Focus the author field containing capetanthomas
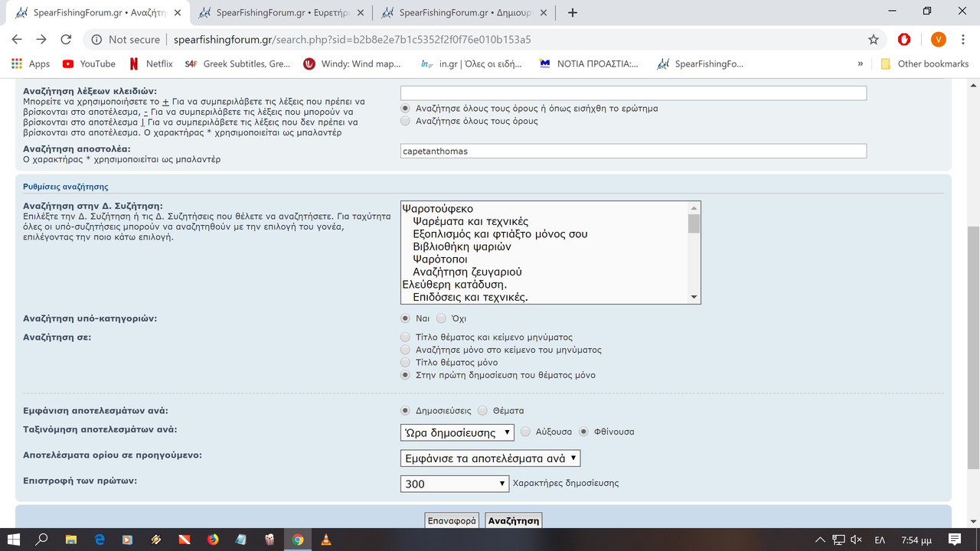Viewport: 980px width, 551px height. (x=633, y=151)
